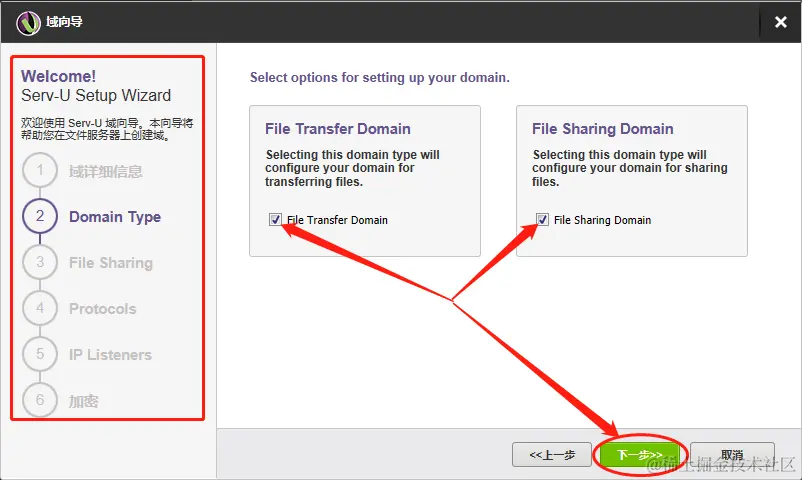Viewport: 802px width, 480px height.
Task: Click the Serv-U logo icon in title bar
Action: (28, 23)
